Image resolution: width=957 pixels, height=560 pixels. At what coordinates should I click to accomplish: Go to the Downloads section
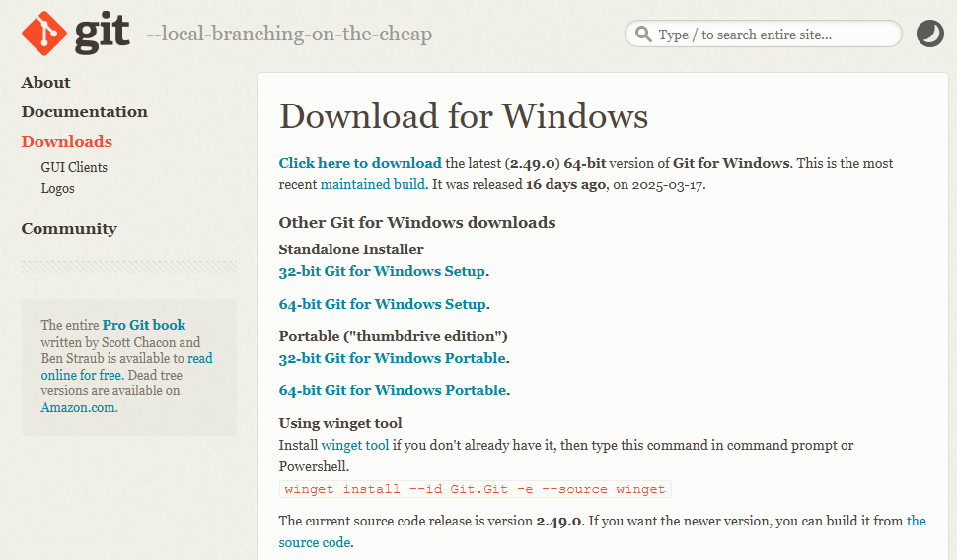tap(66, 141)
